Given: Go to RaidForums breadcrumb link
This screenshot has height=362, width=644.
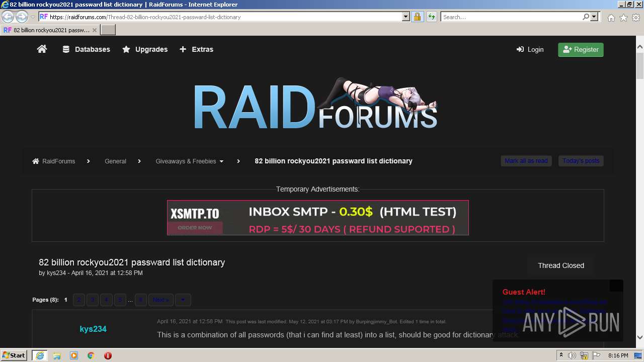Looking at the screenshot, I should (x=54, y=161).
